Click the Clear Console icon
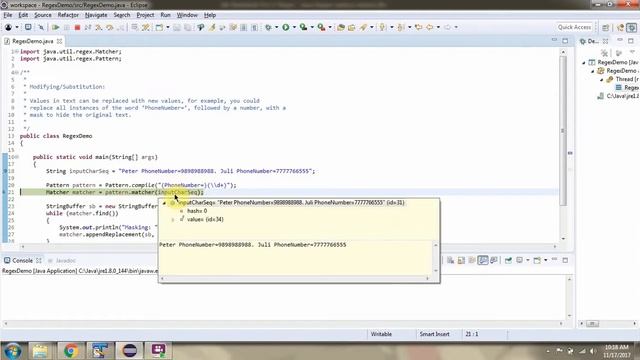The height and width of the screenshot is (360, 640). tap(450, 260)
